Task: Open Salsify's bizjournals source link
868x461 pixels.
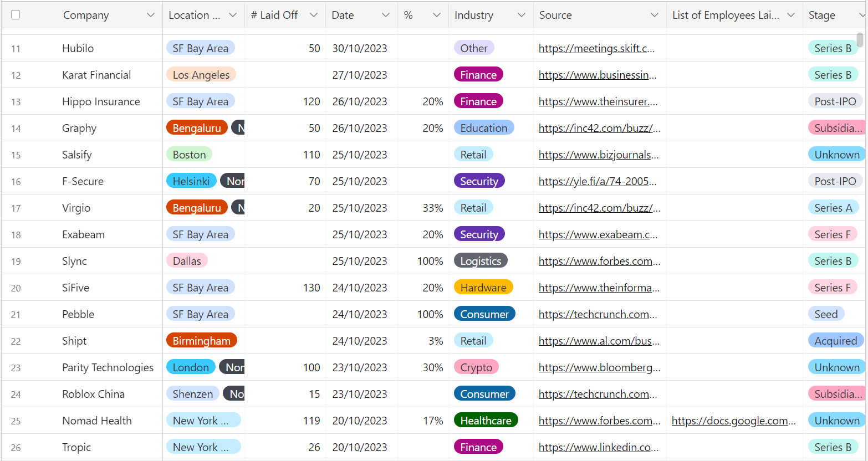Action: (x=599, y=155)
